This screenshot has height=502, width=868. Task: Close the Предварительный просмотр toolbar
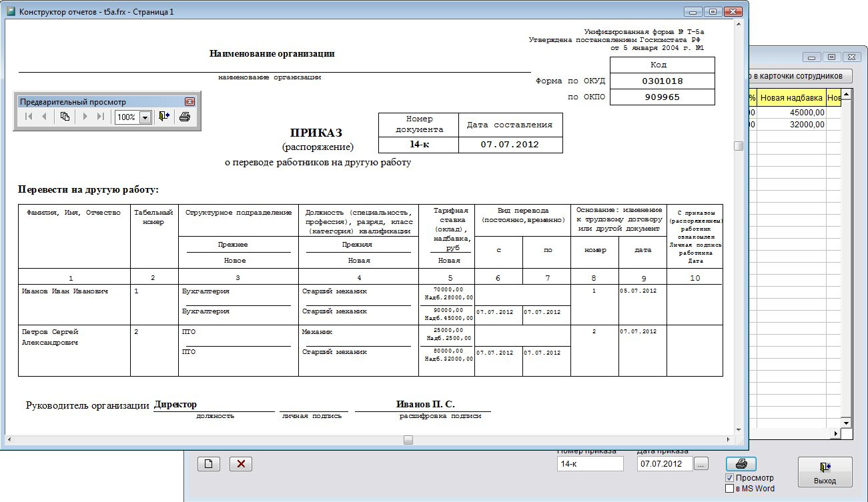(x=189, y=102)
